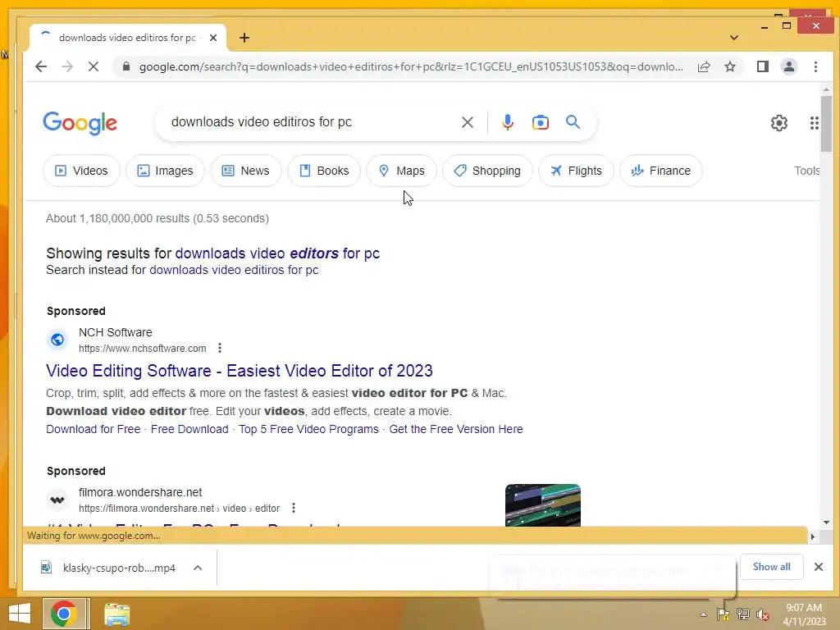The width and height of the screenshot is (840, 630).
Task: Open 'Get the Free Version Here' sitelink
Action: [456, 429]
